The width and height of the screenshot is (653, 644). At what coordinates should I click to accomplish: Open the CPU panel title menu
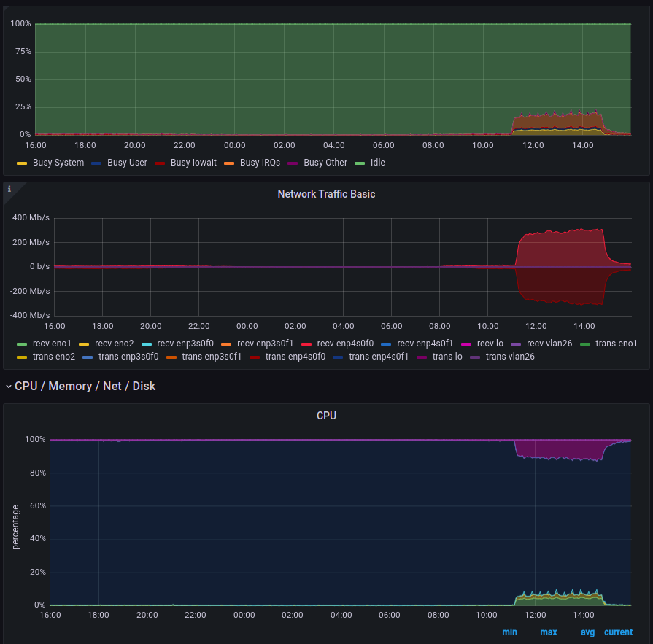[x=326, y=416]
